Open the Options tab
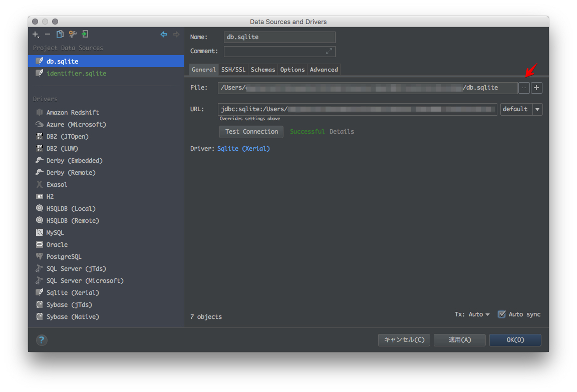The width and height of the screenshot is (577, 392). coord(292,70)
